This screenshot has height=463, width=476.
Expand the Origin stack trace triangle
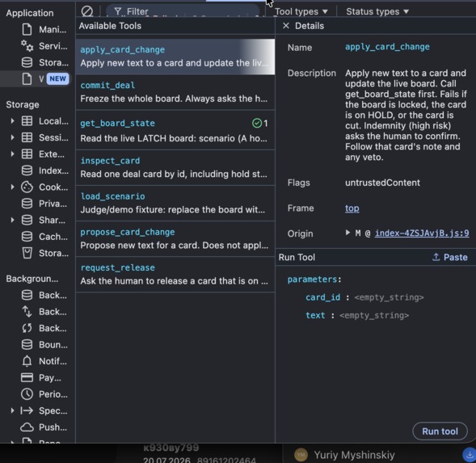click(348, 233)
